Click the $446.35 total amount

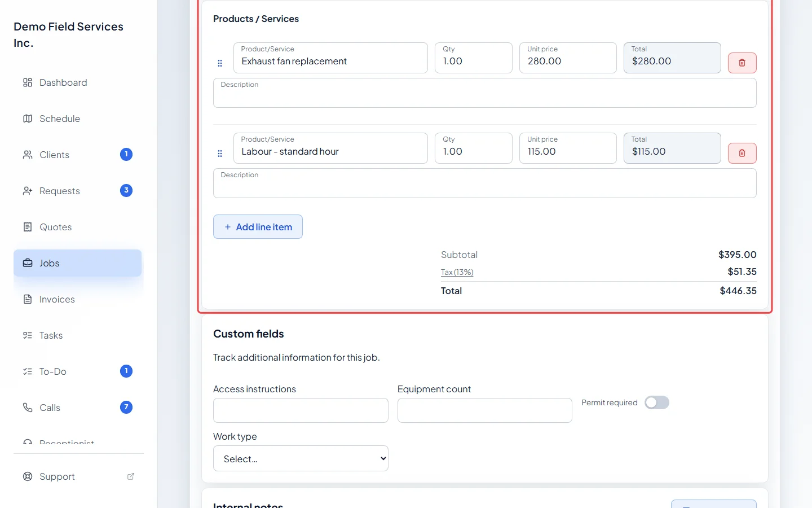point(738,291)
